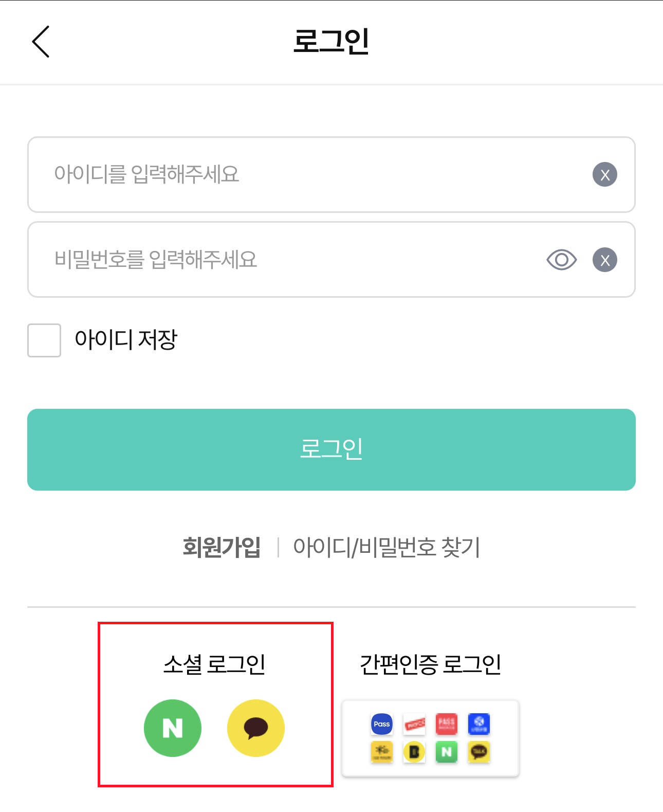The image size is (663, 812).
Task: Log in with the large round Naver icon
Action: 173,728
